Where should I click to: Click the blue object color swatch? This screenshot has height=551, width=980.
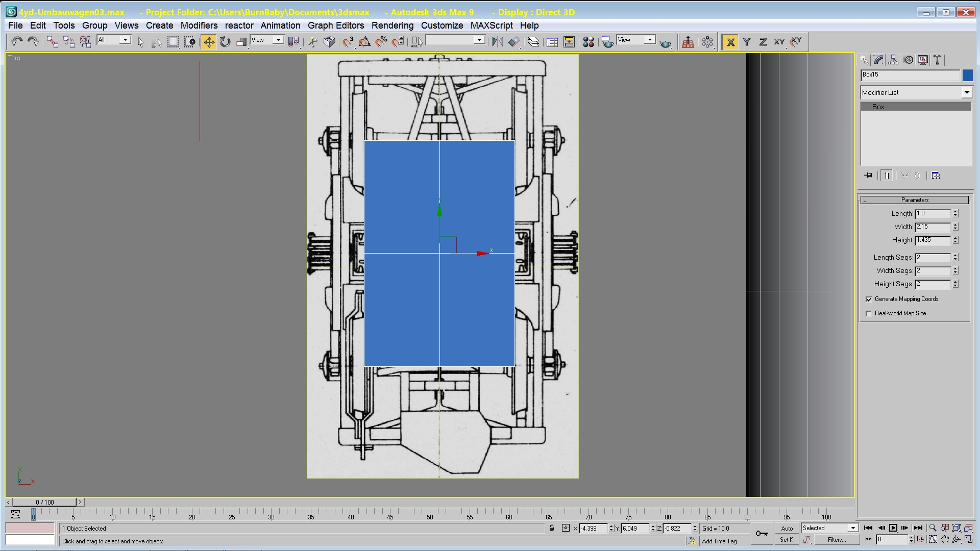pyautogui.click(x=968, y=75)
